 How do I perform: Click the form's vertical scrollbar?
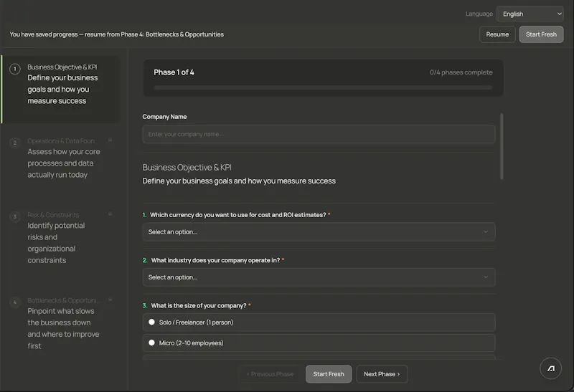[501, 146]
